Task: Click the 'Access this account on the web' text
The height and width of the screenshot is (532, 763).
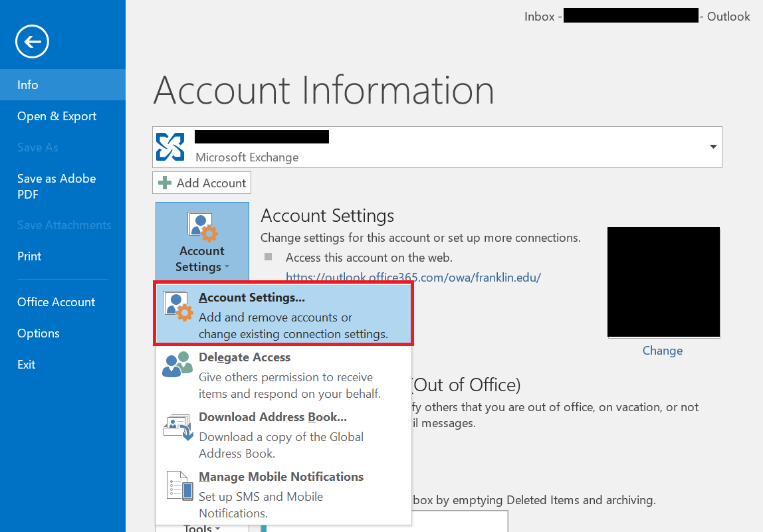Action: (x=369, y=257)
